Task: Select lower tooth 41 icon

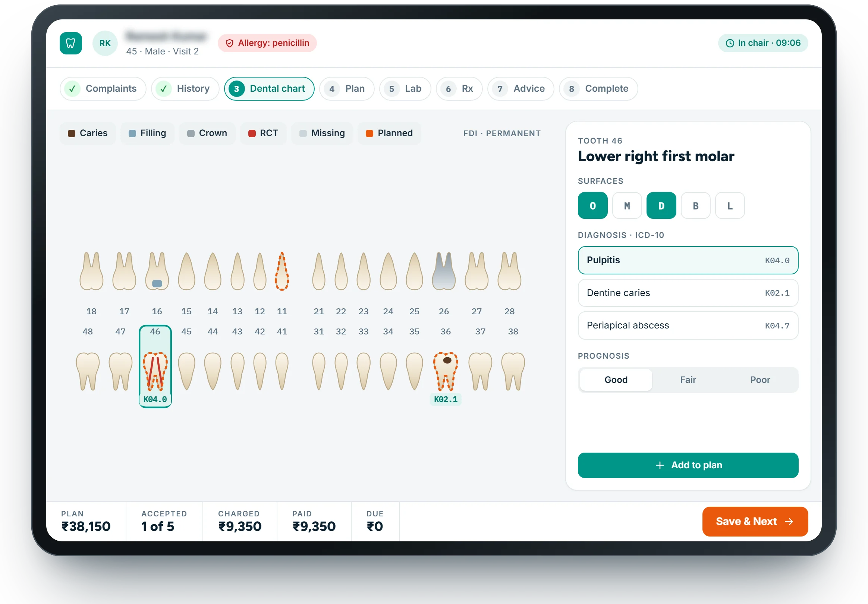Action: click(x=282, y=371)
